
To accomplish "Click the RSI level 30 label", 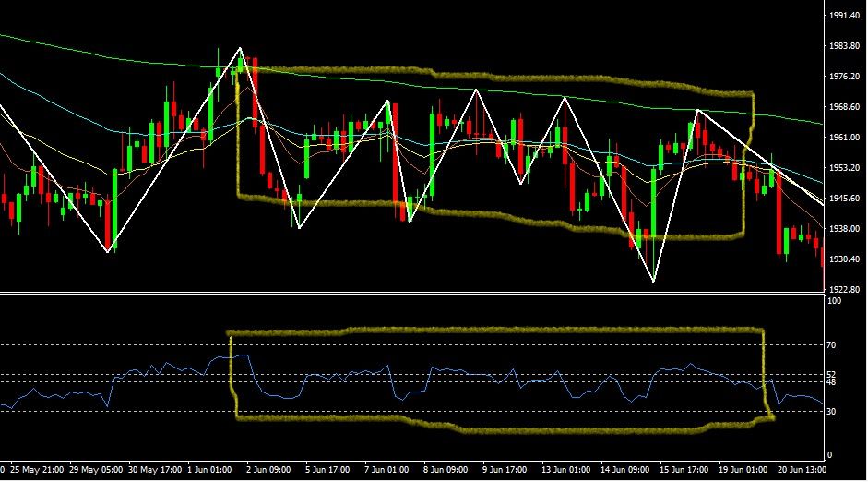I will click(x=831, y=412).
